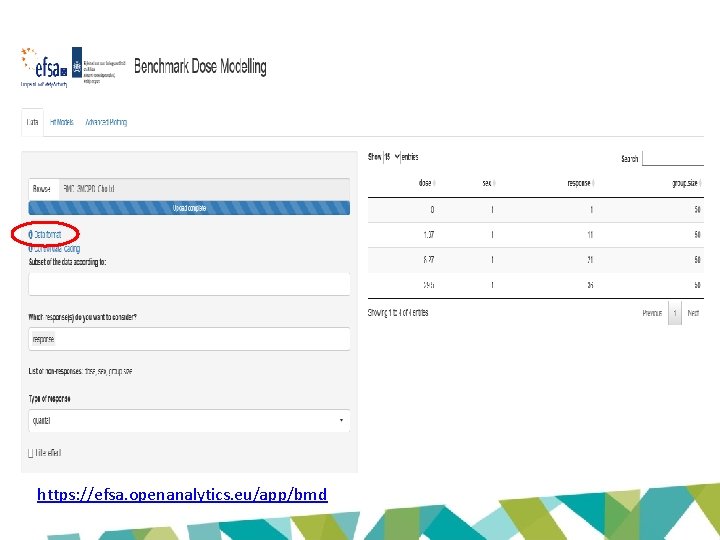Click the Benchmark Dose Modelling title

200,67
